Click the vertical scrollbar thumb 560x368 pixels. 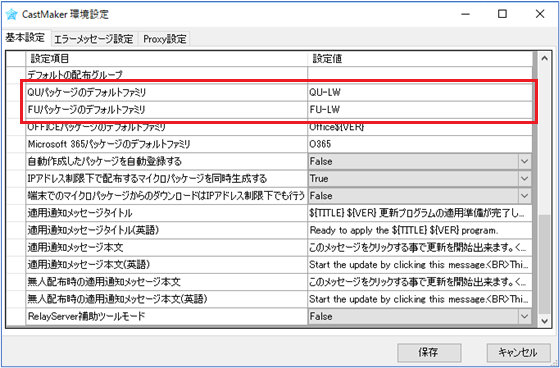click(544, 264)
